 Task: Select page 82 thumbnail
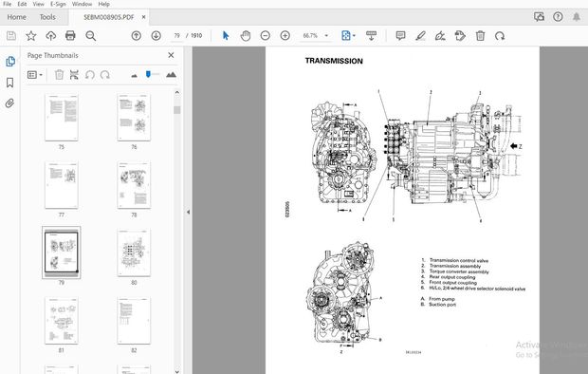(134, 320)
